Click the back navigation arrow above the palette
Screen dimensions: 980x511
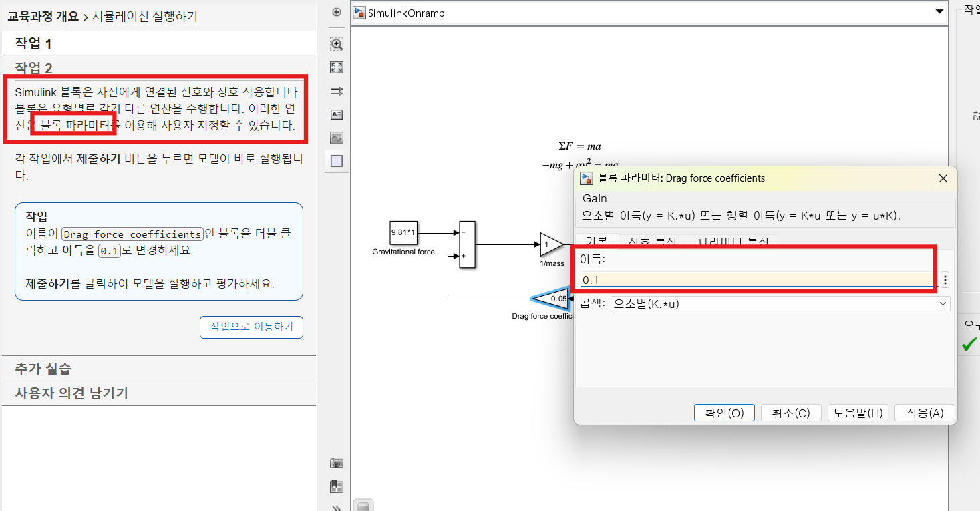click(337, 13)
